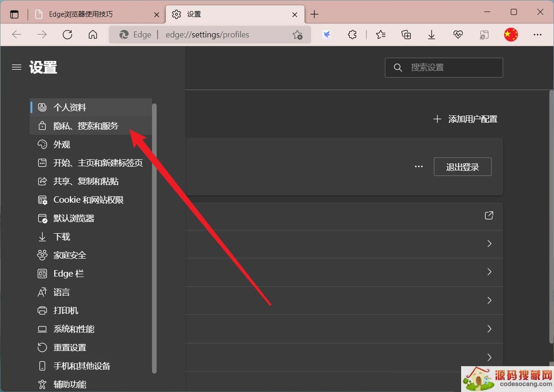Expand the first chevron row in profile

pyautogui.click(x=489, y=244)
